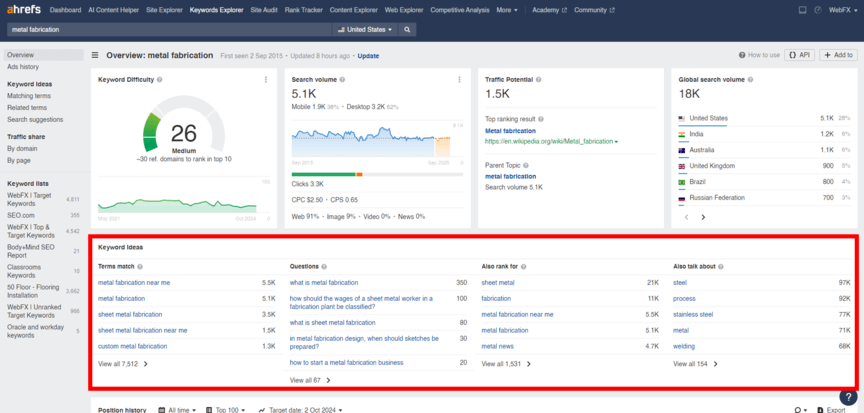Viewport: 864px width, 413px height.
Task: Open AI Content Helper
Action: [x=114, y=10]
